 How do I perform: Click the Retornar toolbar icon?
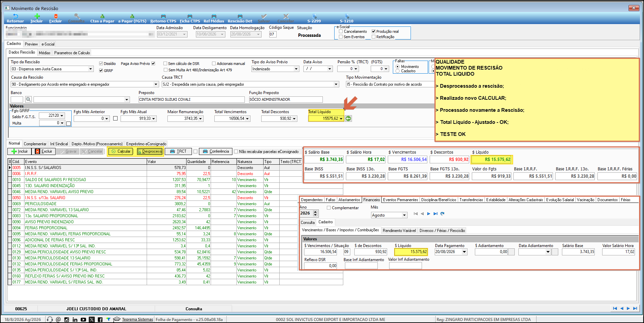coord(15,18)
